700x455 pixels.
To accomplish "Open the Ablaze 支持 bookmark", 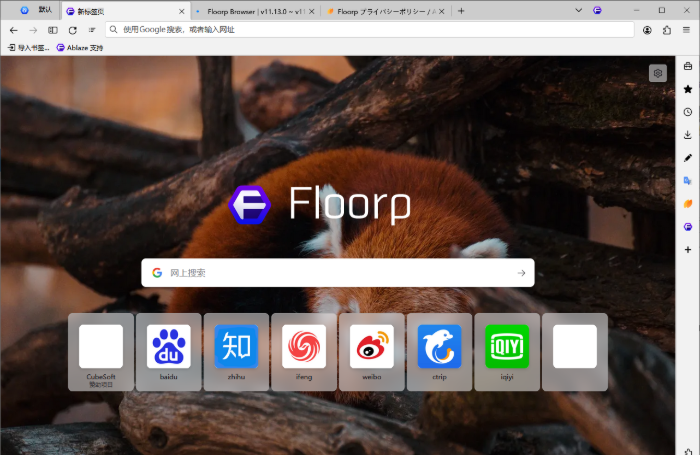I will pyautogui.click(x=80, y=48).
